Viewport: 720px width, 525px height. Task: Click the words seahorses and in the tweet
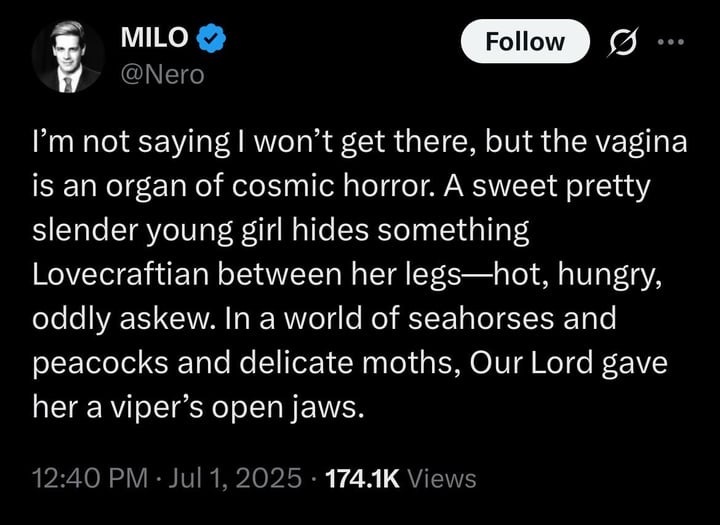512,318
